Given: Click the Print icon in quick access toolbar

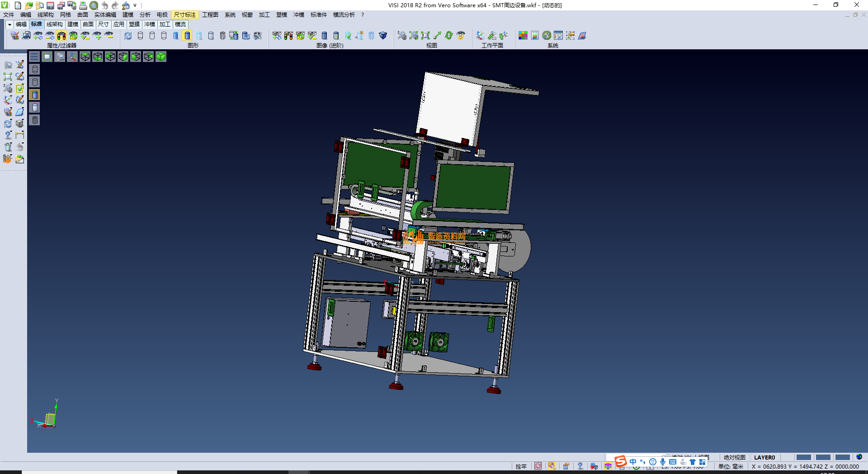Looking at the screenshot, I should 83,5.
